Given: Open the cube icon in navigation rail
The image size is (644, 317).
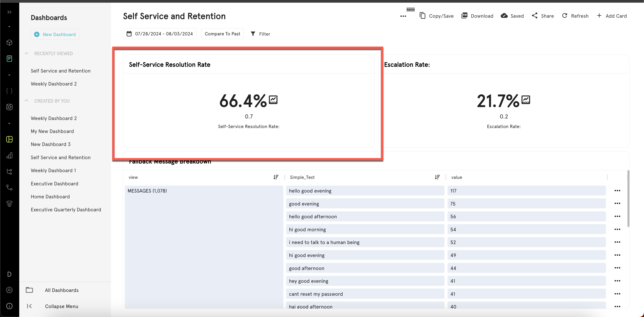Looking at the screenshot, I should (9, 43).
